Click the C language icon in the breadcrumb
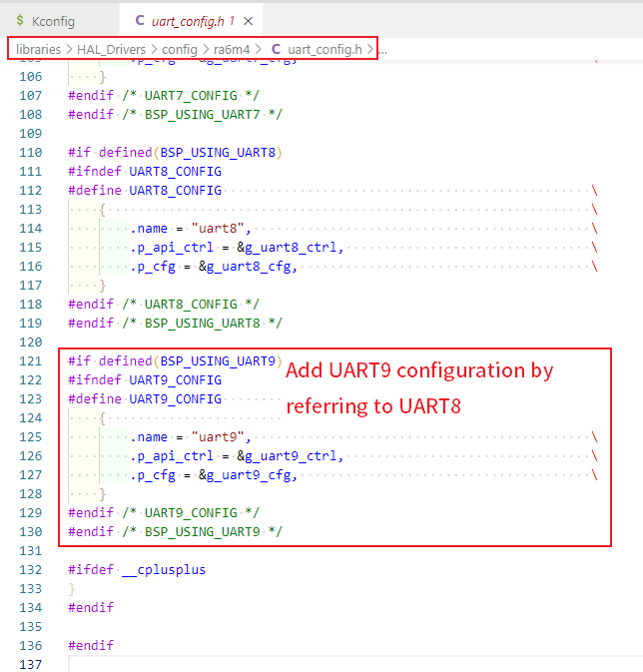Viewport: 643px width, 672px height. point(276,49)
